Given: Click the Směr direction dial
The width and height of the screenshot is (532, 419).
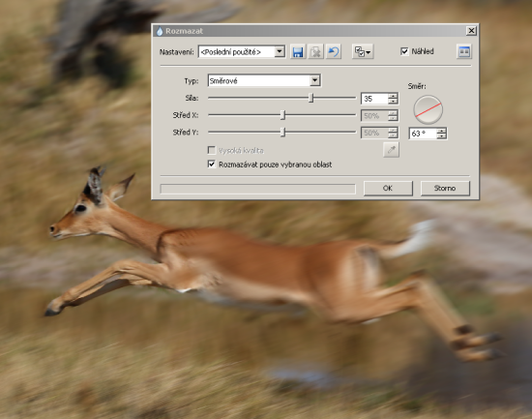Looking at the screenshot, I should click(428, 109).
